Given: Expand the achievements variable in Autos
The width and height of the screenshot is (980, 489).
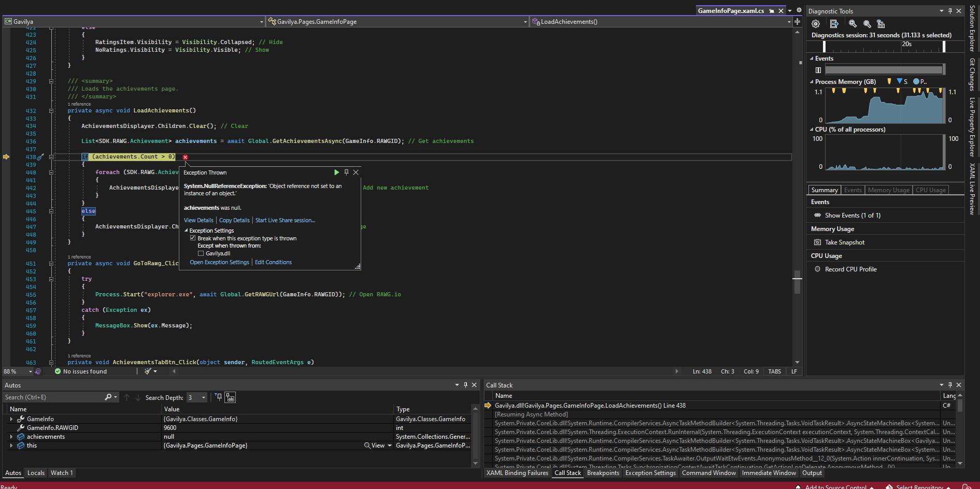Looking at the screenshot, I should (11, 437).
